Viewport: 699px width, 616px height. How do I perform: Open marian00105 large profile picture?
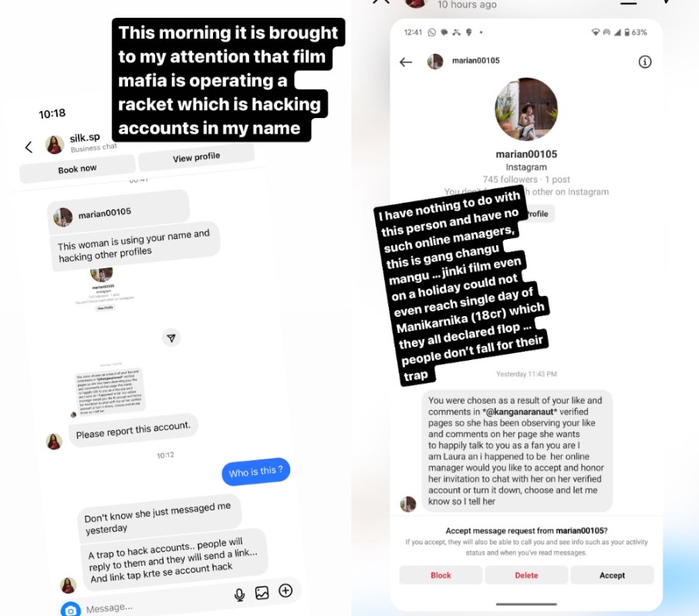(x=526, y=109)
